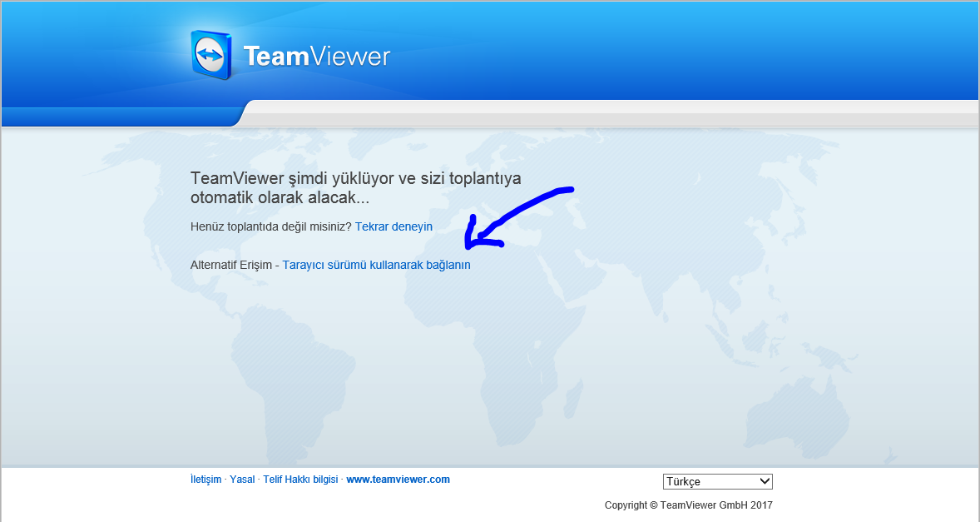This screenshot has height=522, width=980.
Task: Click the TeamViewer GmbH 2017 copyright text
Action: (688, 505)
